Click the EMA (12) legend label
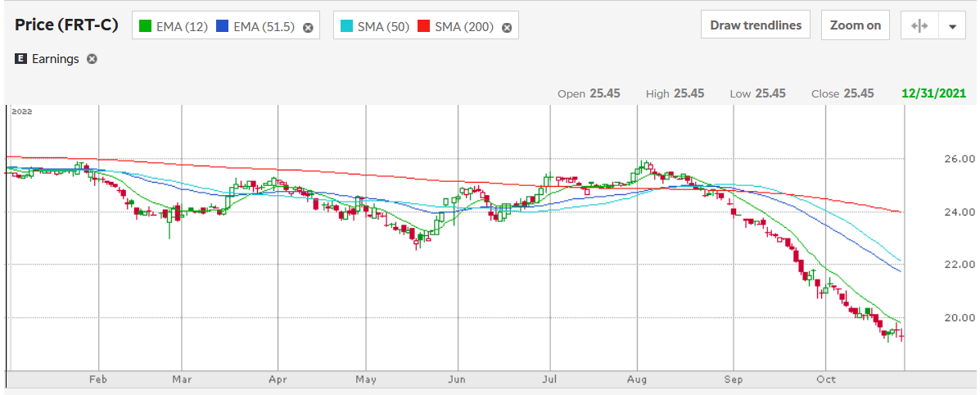The image size is (980, 395). tap(182, 27)
